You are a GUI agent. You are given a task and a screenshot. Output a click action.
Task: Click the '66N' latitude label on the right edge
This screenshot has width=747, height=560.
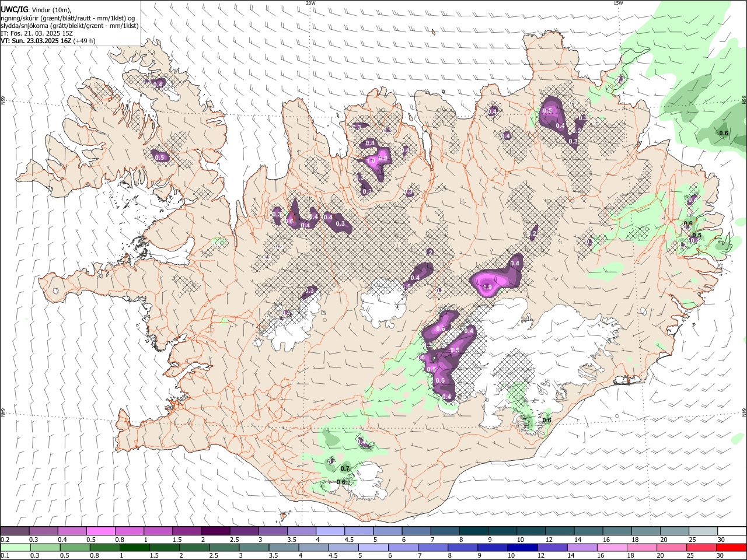coord(744,99)
